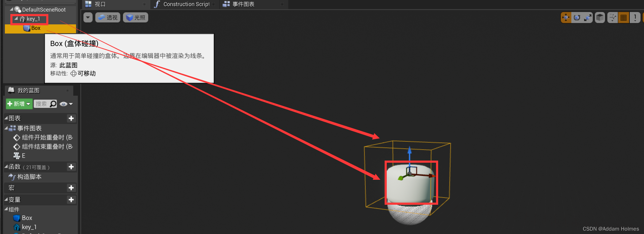Image resolution: width=644 pixels, height=234 pixels.
Task: Select the key_1 variable under 组件
Action: pyautogui.click(x=29, y=227)
